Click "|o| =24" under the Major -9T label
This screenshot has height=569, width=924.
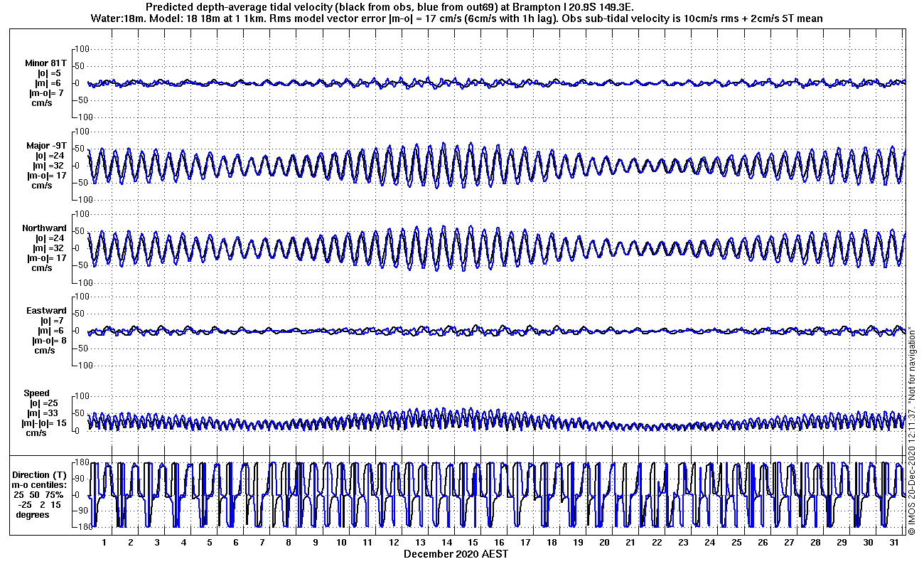[50, 156]
